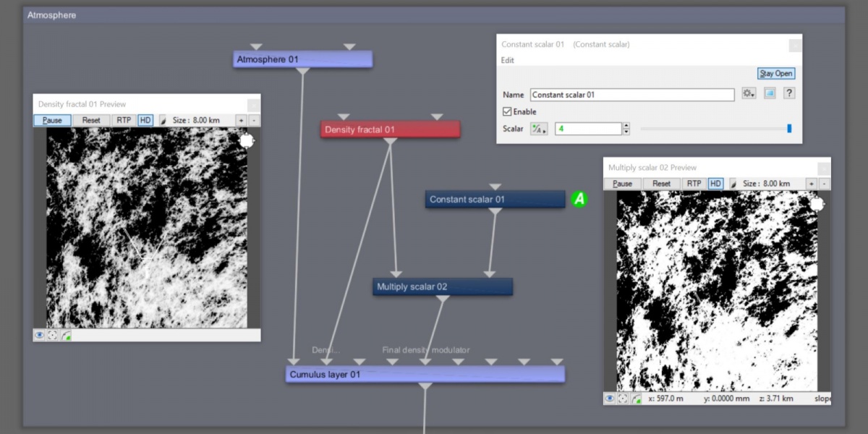Click the blue preview window icon beside Name
The height and width of the screenshot is (434, 868).
click(769, 94)
